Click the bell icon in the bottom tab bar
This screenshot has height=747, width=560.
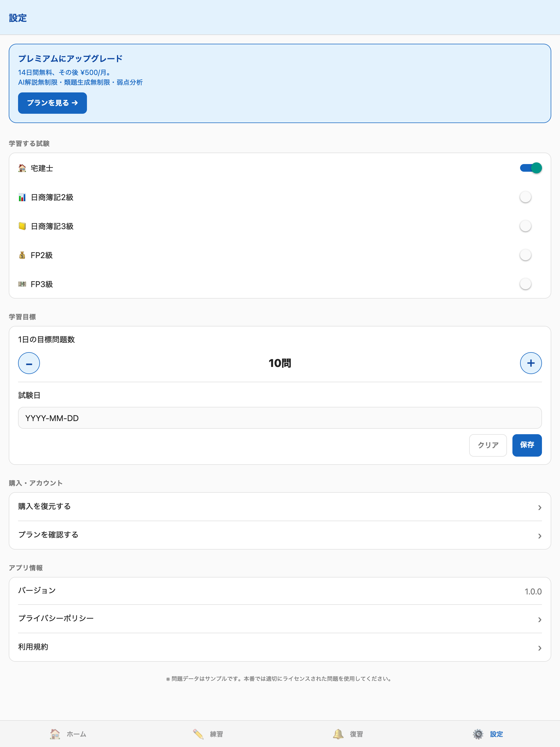point(338,734)
